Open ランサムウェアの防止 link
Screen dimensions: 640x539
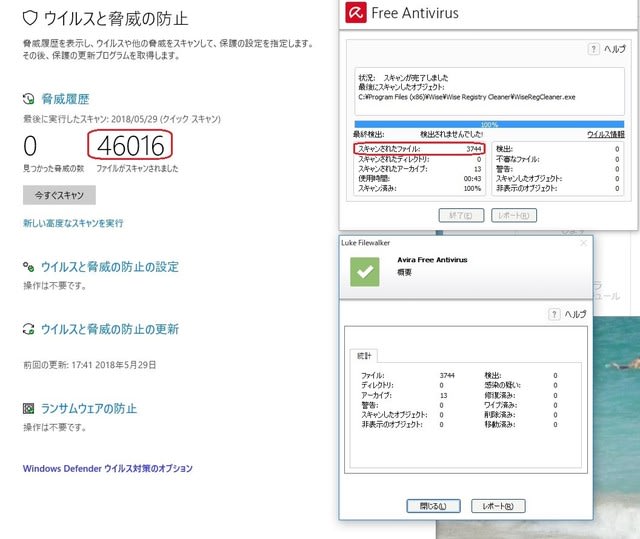point(89,408)
